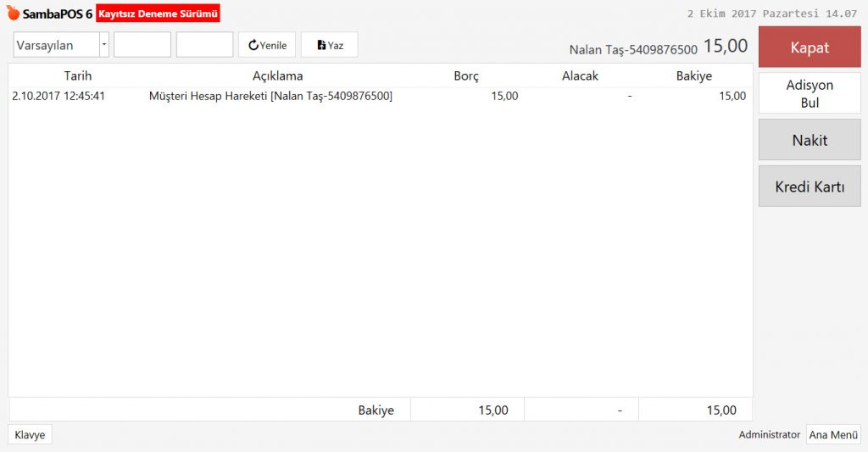Open the Klavye on-screen keyboard
Screen dimensions: 868x452
click(30, 434)
